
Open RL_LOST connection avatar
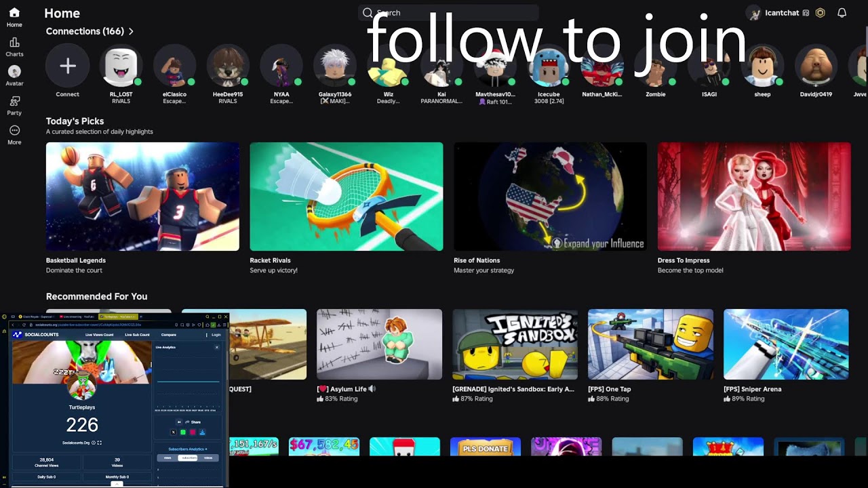121,66
